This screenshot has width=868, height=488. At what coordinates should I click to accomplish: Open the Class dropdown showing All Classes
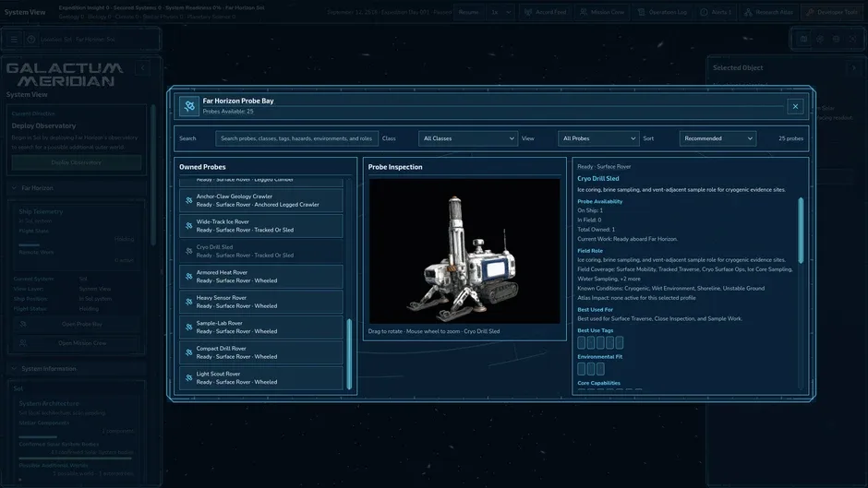(x=468, y=138)
